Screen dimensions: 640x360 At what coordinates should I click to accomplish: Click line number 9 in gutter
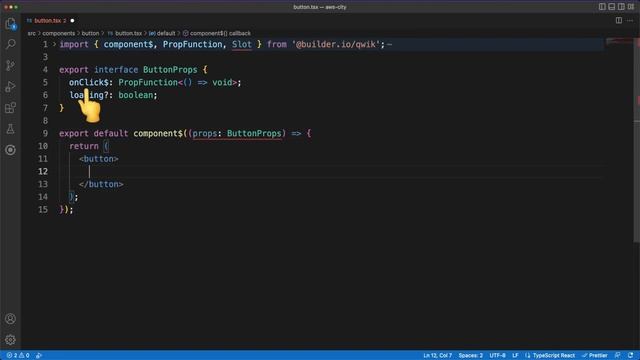[45, 133]
